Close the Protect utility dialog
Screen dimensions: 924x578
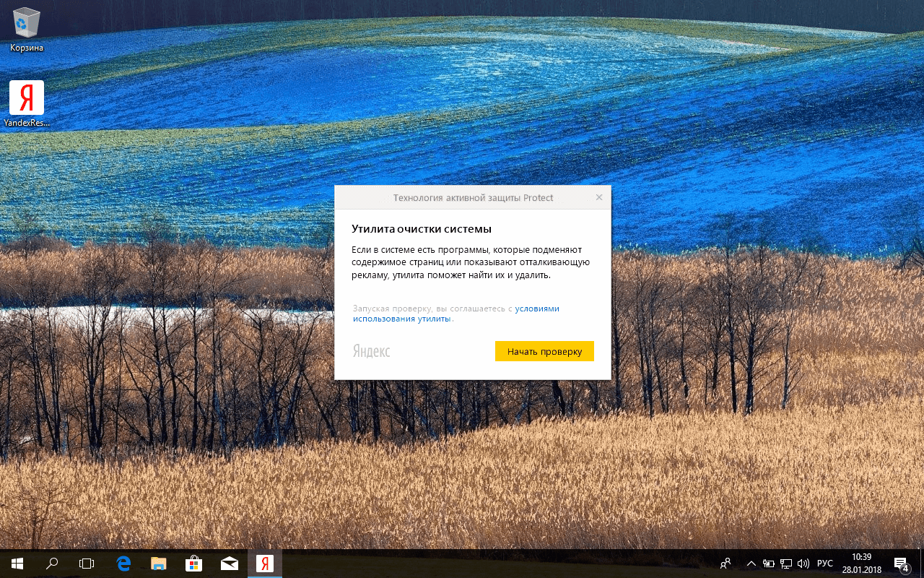(599, 197)
